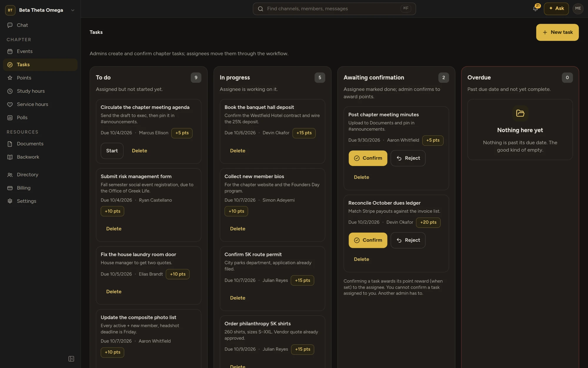This screenshot has height=368, width=588.
Task: Delete the Circulate chapter meeting agenda task
Action: [x=139, y=151]
